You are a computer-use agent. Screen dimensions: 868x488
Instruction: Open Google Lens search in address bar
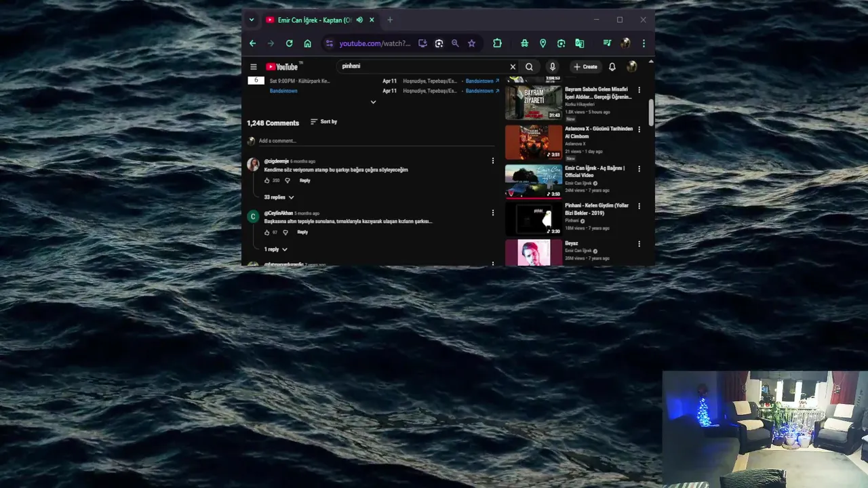coord(439,43)
